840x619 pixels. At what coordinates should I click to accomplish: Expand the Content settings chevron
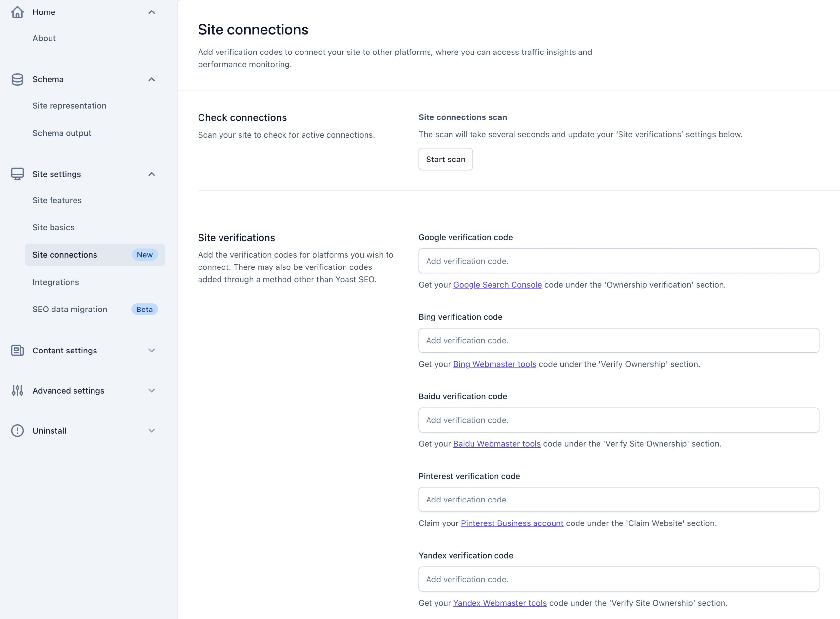151,350
